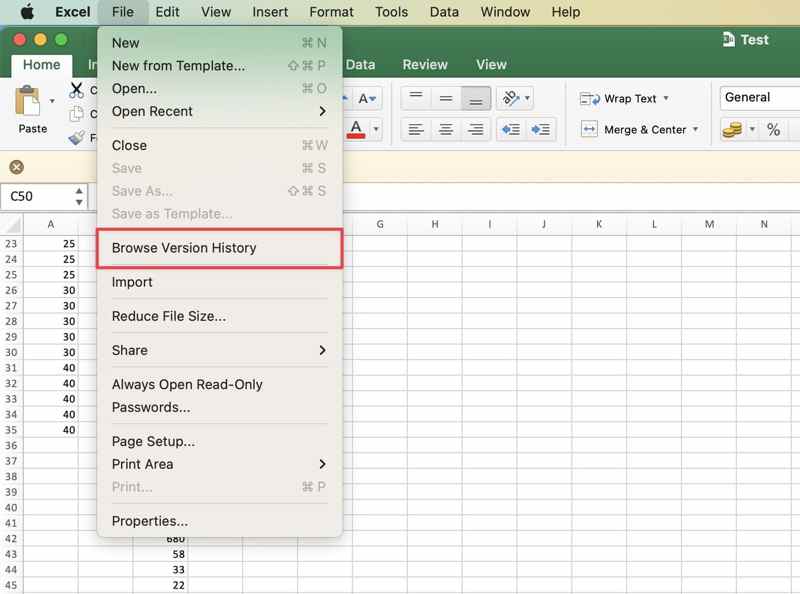Decrease the cell indent
800x594 pixels.
click(x=511, y=130)
